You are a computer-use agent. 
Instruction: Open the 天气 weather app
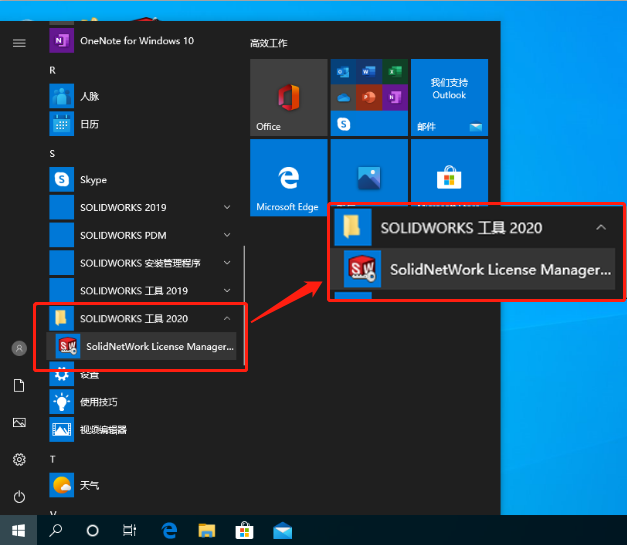click(x=61, y=485)
